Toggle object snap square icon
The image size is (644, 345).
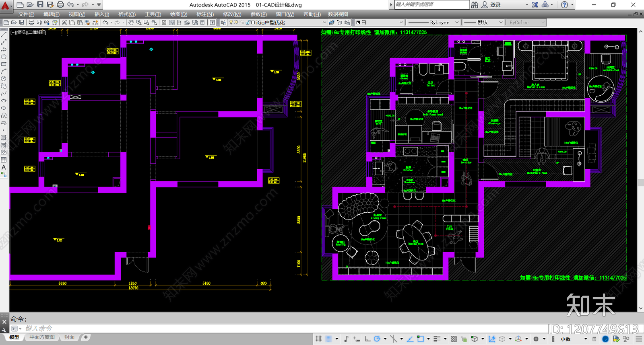click(x=420, y=339)
